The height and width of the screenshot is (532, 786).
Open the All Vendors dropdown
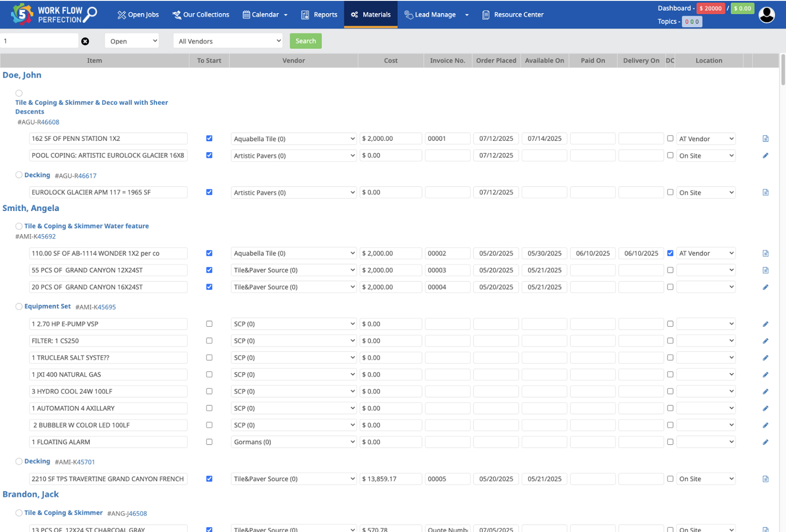pyautogui.click(x=228, y=41)
